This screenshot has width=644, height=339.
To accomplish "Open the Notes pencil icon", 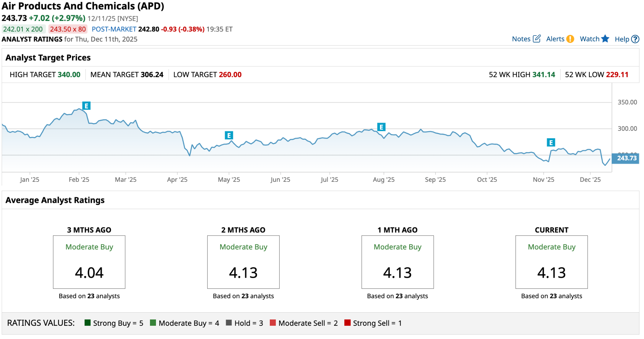I will point(537,39).
